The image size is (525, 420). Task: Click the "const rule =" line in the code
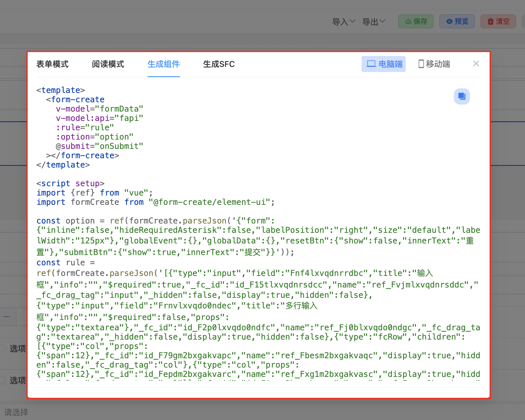[x=66, y=262]
